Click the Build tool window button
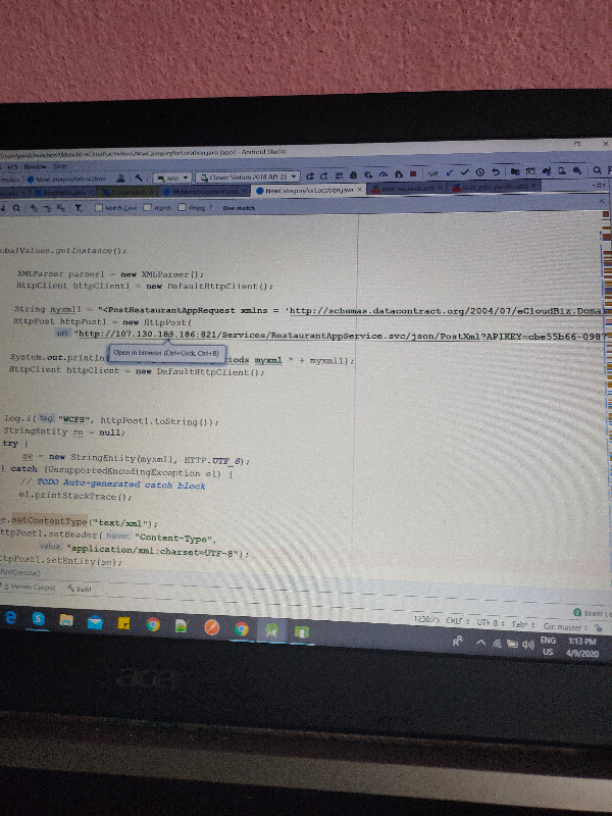612x816 pixels. [x=77, y=589]
